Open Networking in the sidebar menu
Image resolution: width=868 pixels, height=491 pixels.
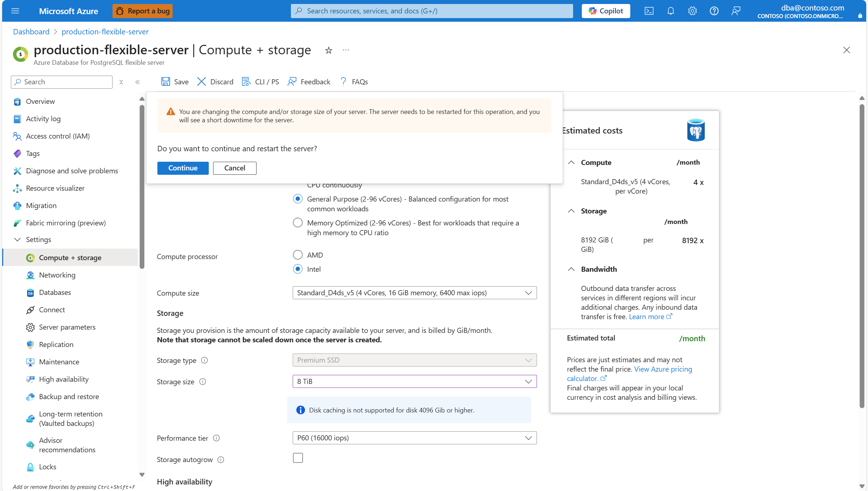point(57,275)
